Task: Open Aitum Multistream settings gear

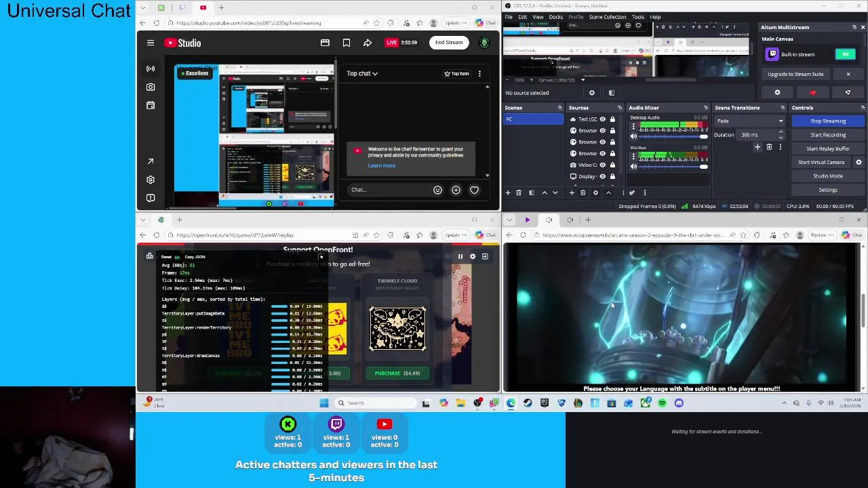Action: [777, 93]
